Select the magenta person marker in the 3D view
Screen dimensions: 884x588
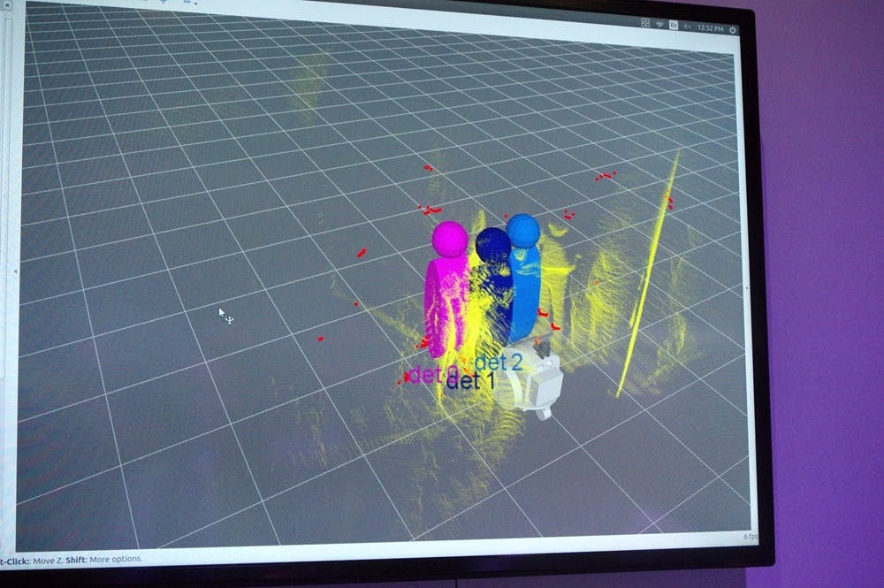click(447, 289)
